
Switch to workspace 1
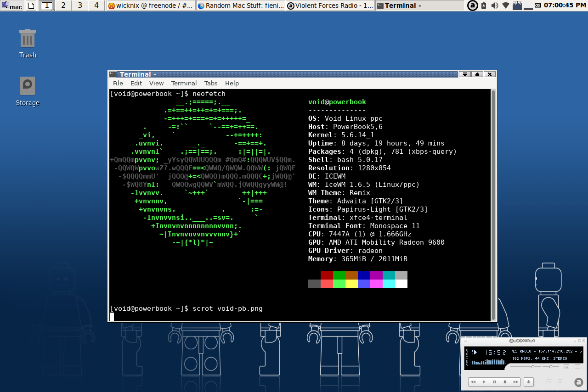point(47,6)
